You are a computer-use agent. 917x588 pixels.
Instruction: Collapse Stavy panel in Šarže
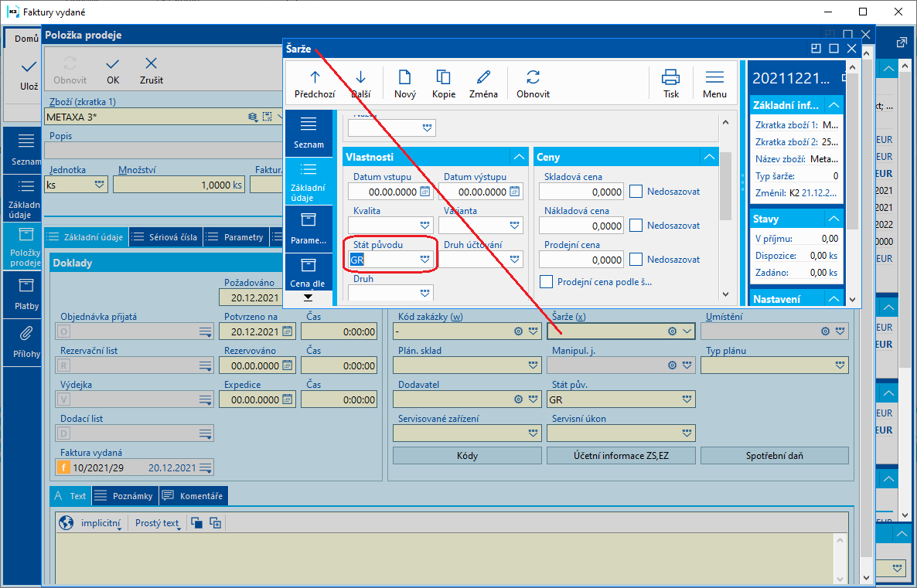pos(834,219)
